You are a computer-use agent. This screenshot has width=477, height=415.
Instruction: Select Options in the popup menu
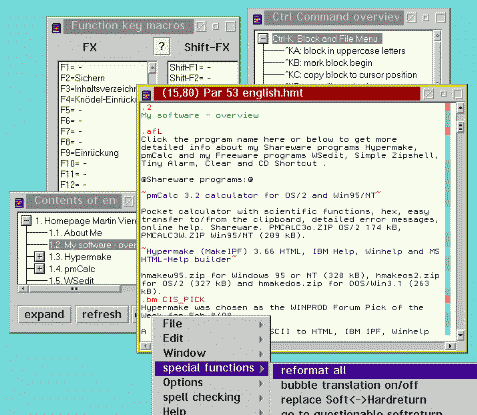tap(211, 383)
